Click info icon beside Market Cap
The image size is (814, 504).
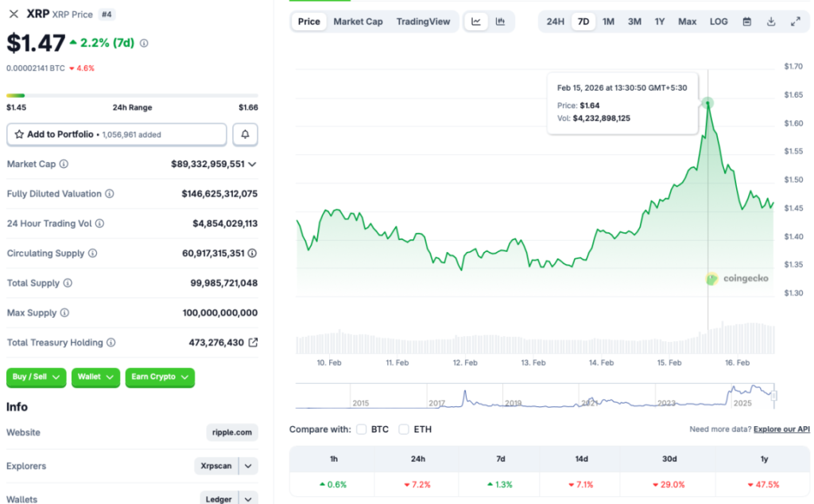pos(64,164)
